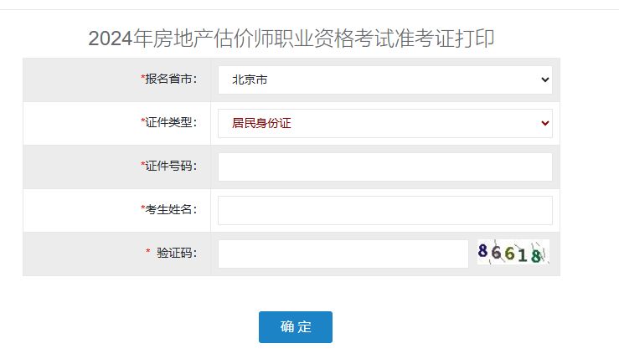This screenshot has width=619, height=364.
Task: Focus the 证件号码 input field
Action: tap(385, 167)
